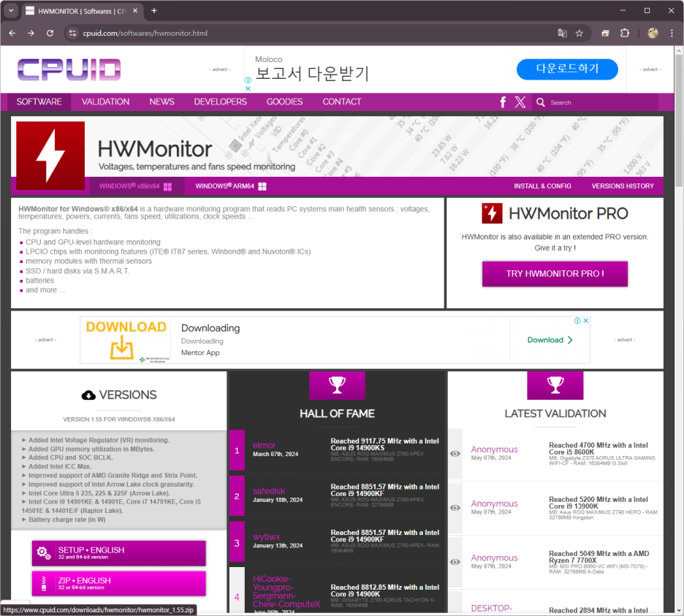Open VERSIONS HISTORY link
Viewport: 684px width, 616px height.
623,186
